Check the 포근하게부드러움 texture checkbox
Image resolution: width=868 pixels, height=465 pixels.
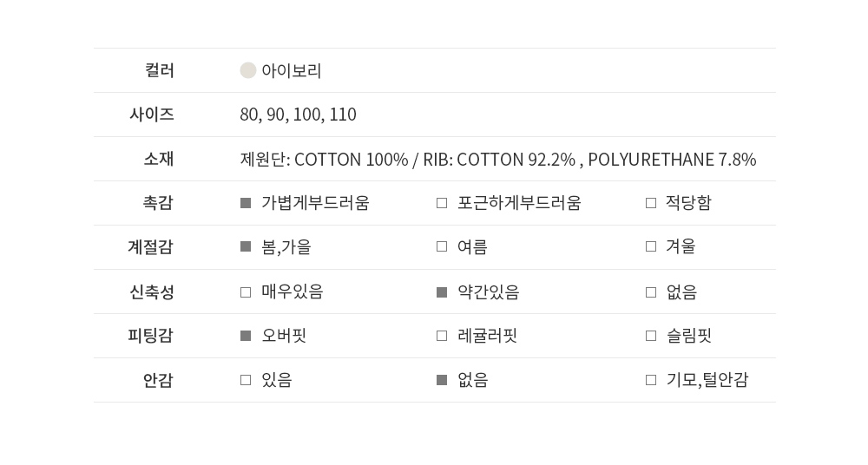442,203
